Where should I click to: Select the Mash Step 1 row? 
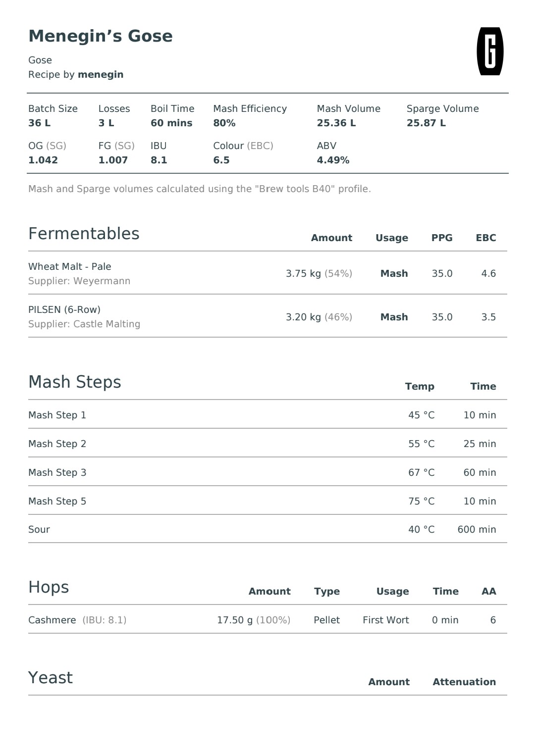tap(267, 415)
